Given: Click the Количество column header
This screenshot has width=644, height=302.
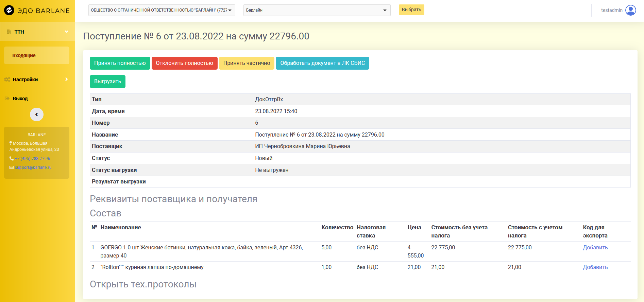Looking at the screenshot, I should click(x=337, y=228).
